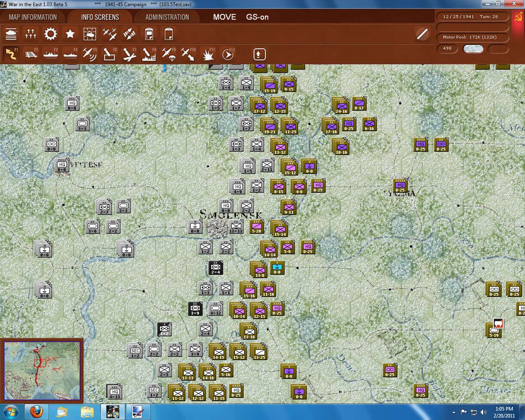Select F5 air recon mode
The height and width of the screenshot is (420, 525).
point(90,54)
